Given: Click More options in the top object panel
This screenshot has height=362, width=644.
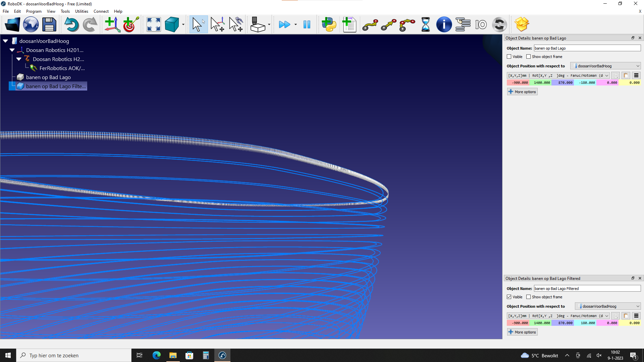Looking at the screenshot, I should pos(522,92).
